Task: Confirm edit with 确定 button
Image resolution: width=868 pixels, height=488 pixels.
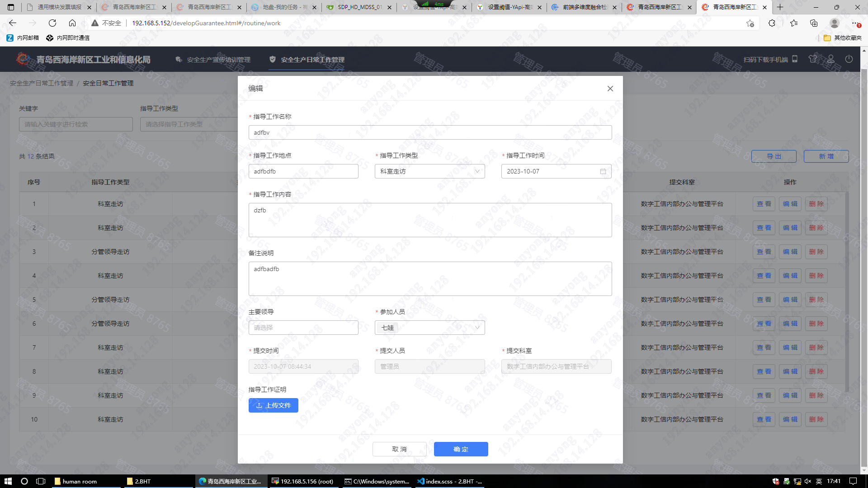Action: click(461, 449)
